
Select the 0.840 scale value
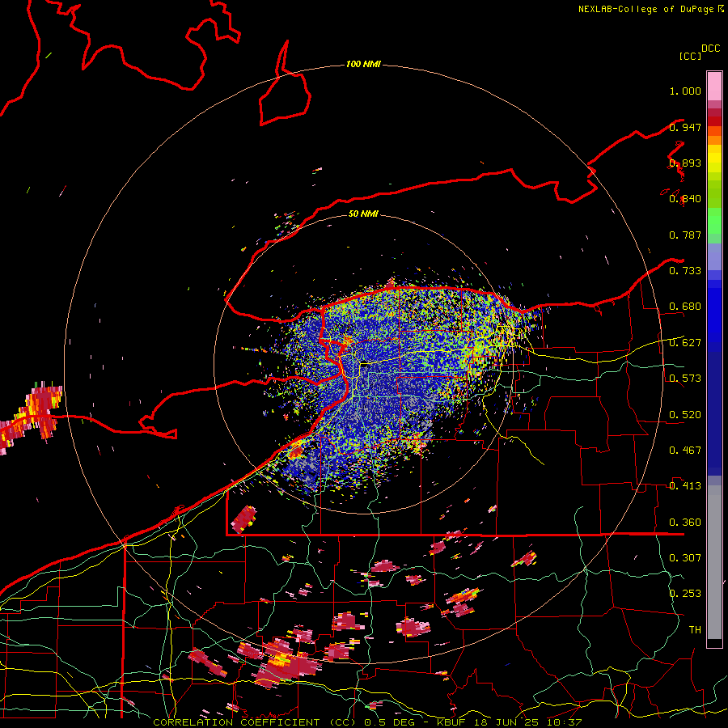point(685,199)
